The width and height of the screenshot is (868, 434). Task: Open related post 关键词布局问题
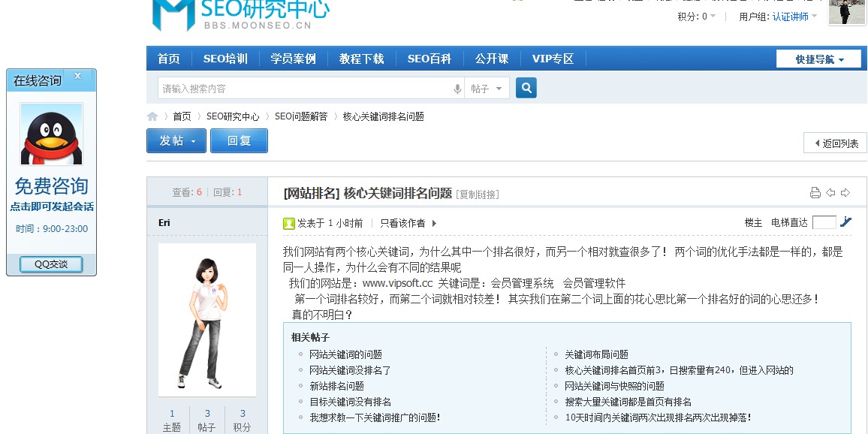(x=596, y=354)
